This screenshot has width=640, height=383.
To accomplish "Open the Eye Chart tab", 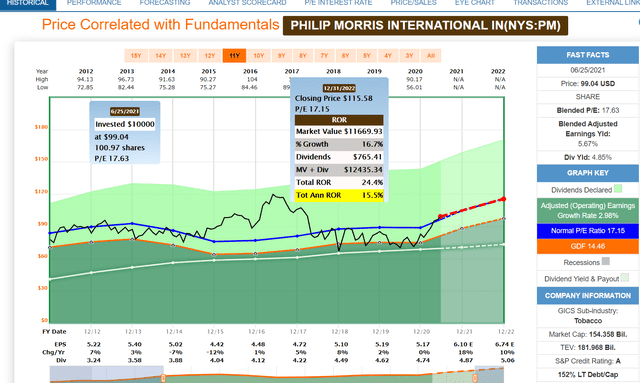I will (x=475, y=3).
